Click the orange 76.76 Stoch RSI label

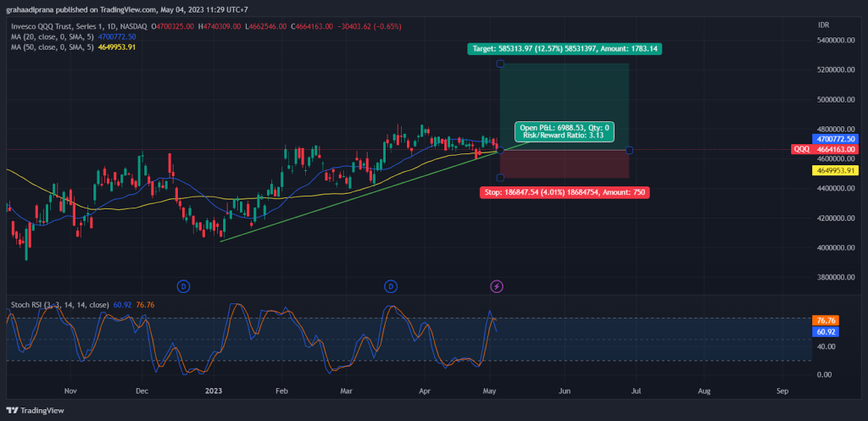click(826, 320)
